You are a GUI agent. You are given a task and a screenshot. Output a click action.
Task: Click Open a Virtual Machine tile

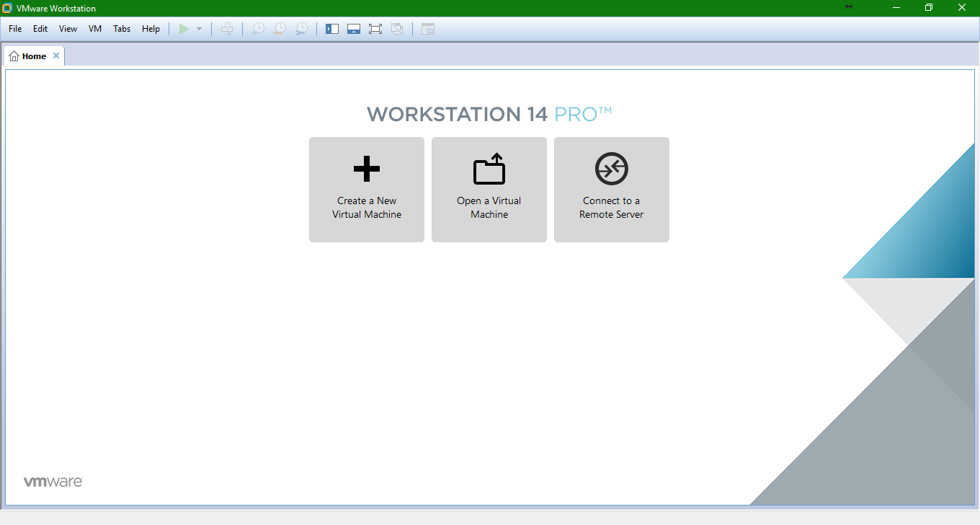489,190
